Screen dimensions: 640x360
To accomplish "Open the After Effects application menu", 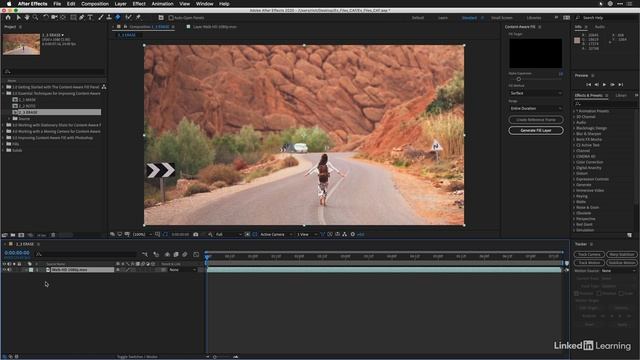I will tap(33, 4).
